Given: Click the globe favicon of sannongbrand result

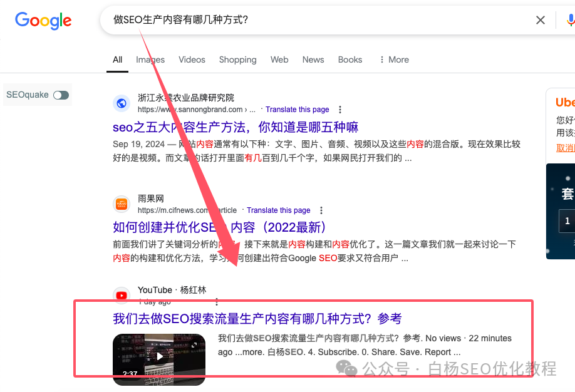Looking at the screenshot, I should click(x=122, y=103).
